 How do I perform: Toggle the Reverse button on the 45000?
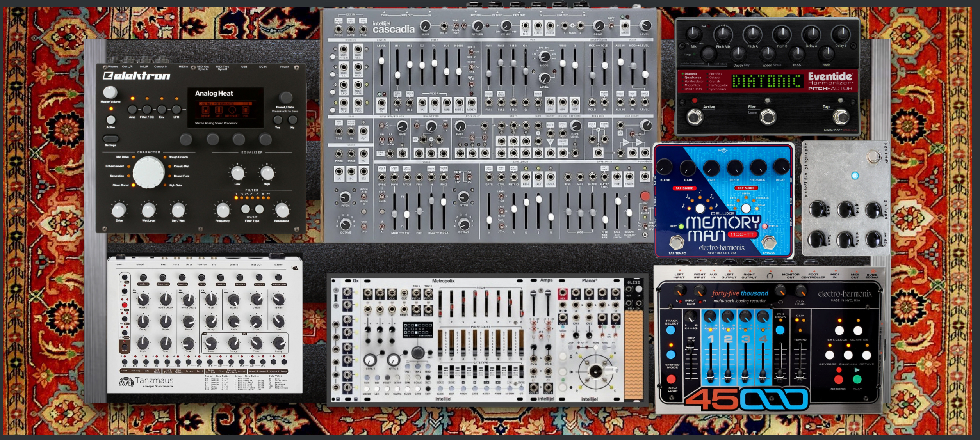point(829,355)
